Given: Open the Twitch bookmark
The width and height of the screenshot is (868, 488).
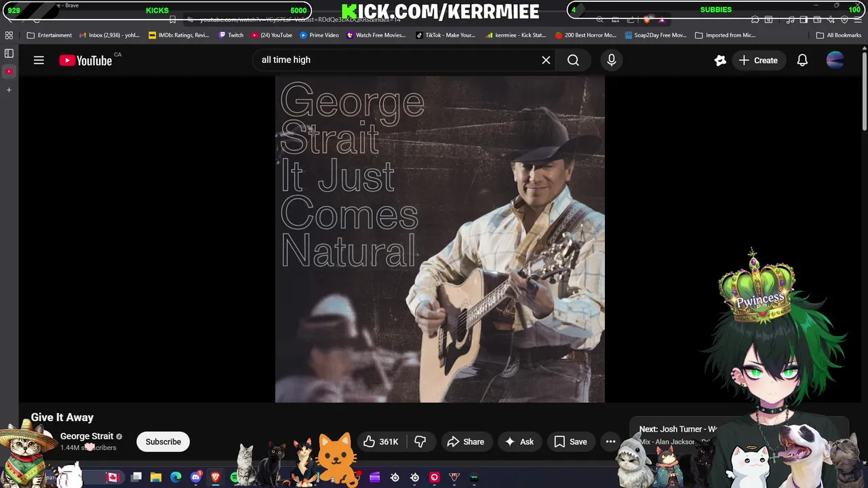Looking at the screenshot, I should [231, 35].
